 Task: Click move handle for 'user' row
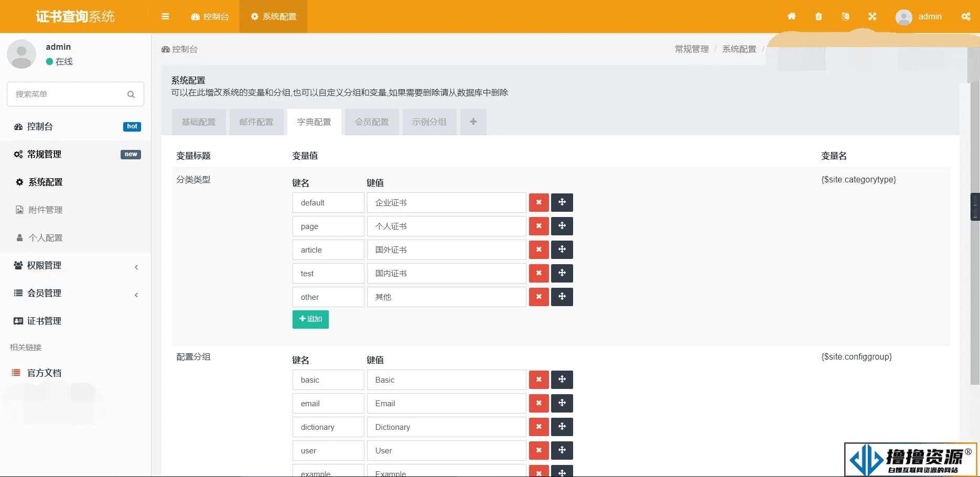pyautogui.click(x=562, y=450)
